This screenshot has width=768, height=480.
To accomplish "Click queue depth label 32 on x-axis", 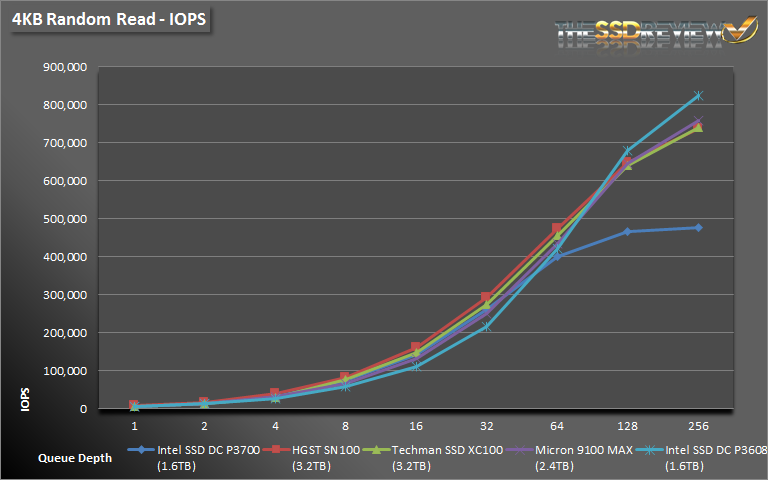I will 486,426.
